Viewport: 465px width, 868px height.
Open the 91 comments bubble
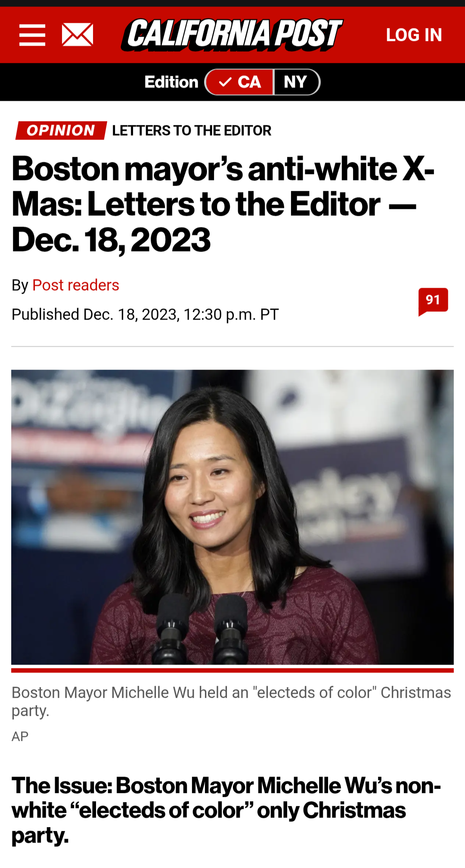point(433,301)
